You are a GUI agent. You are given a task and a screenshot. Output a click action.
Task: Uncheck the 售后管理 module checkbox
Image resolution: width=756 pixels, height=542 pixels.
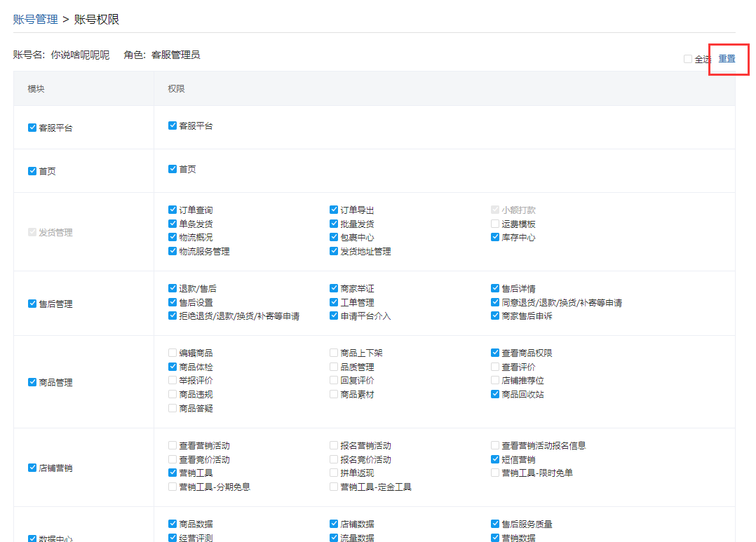coord(32,304)
